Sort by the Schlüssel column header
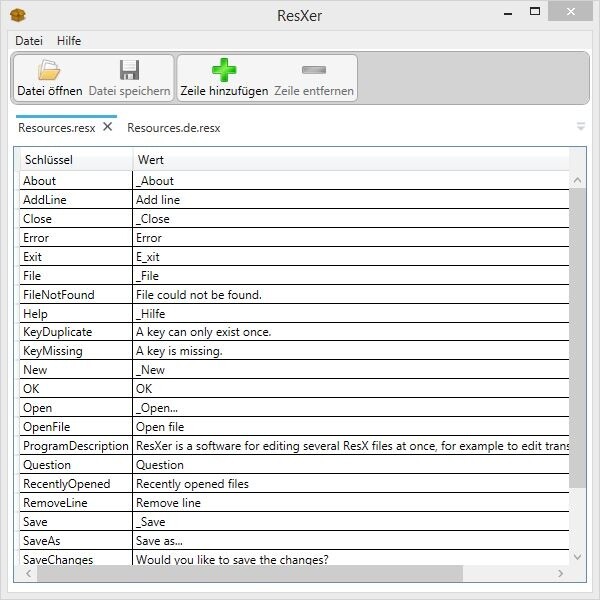Image resolution: width=600 pixels, height=600 pixels. coord(76,160)
